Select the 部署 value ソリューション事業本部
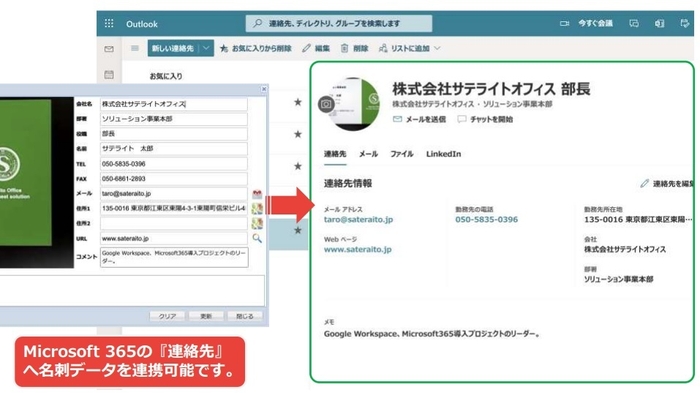This screenshot has height=393, width=700. 618,280
